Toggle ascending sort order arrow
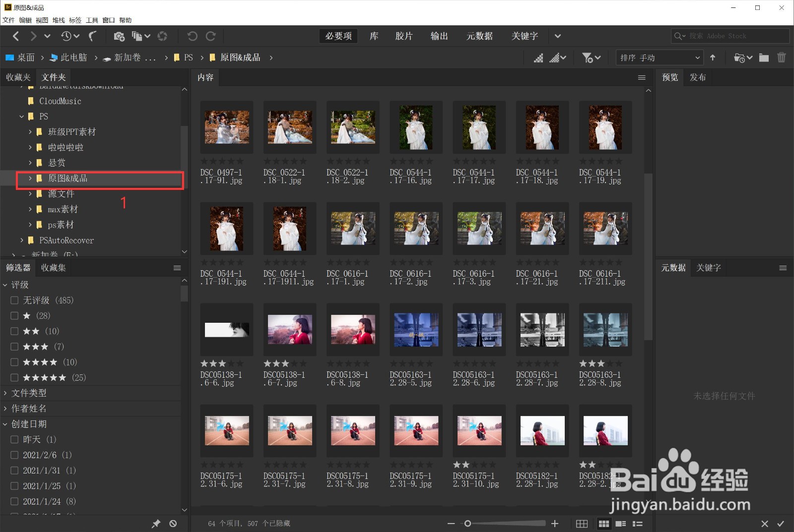Image resolution: width=794 pixels, height=532 pixels. 713,58
